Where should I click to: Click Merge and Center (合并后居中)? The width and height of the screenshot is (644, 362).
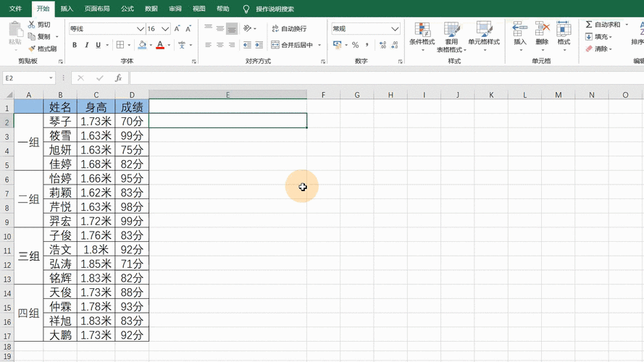click(x=293, y=45)
